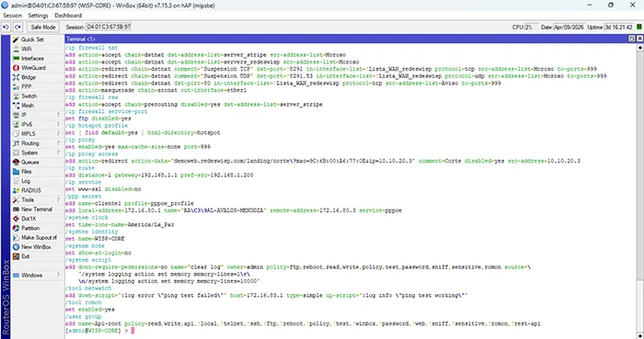Click the System menu icon
This screenshot has height=339, width=644.
pyautogui.click(x=16, y=153)
